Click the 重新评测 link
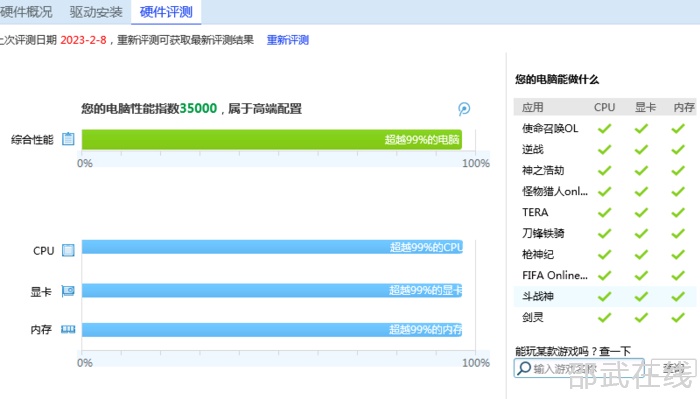The width and height of the screenshot is (700, 399). (288, 40)
